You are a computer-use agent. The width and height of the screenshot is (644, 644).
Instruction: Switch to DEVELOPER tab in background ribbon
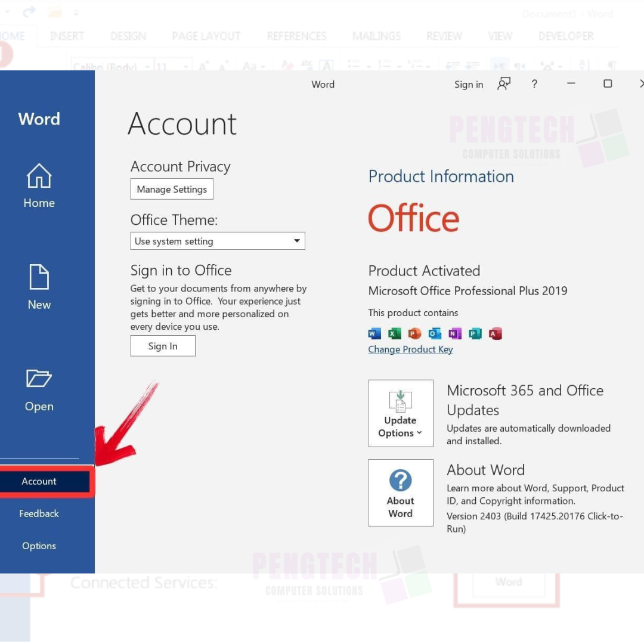(x=566, y=36)
